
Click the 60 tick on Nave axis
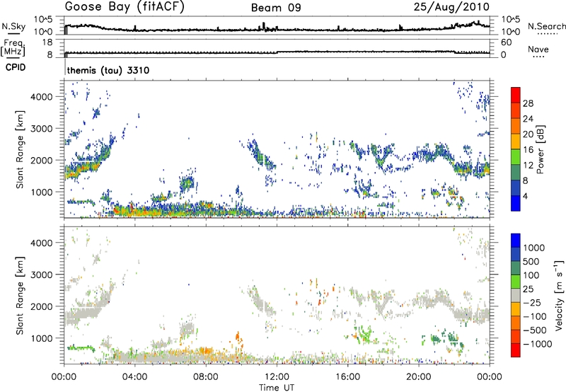(x=506, y=42)
